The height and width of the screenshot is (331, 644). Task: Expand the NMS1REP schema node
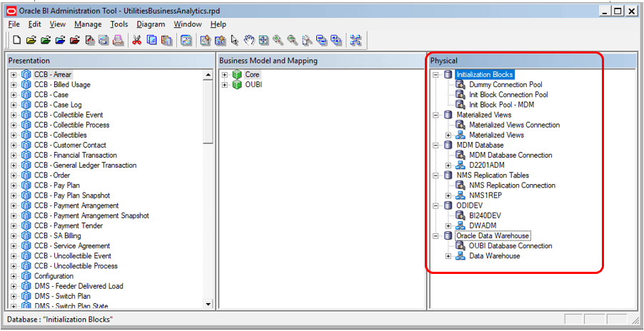448,195
